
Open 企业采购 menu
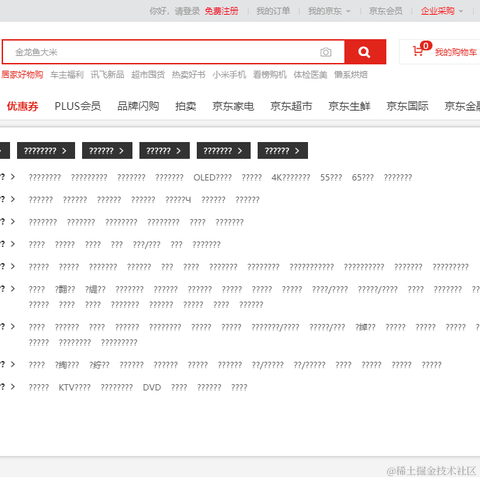tap(437, 11)
